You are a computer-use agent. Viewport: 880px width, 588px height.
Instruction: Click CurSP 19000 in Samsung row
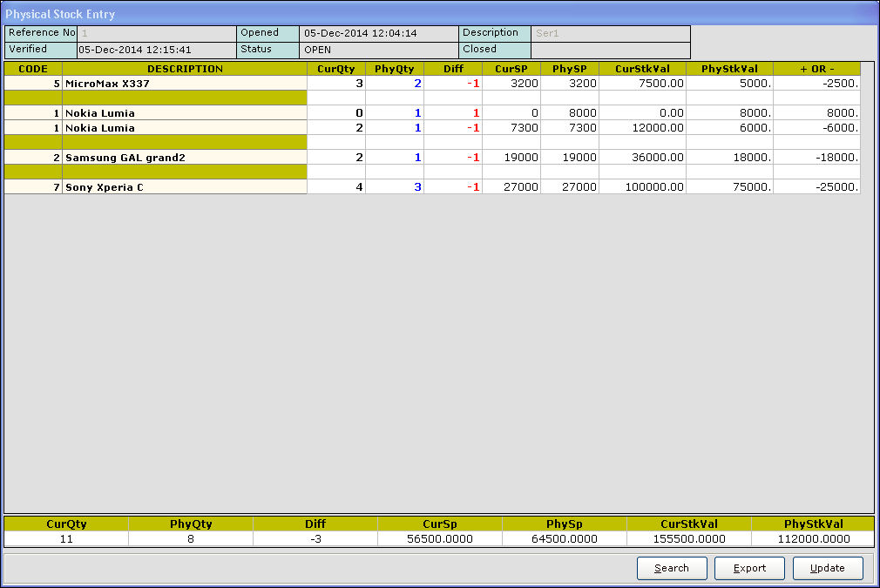click(x=511, y=158)
